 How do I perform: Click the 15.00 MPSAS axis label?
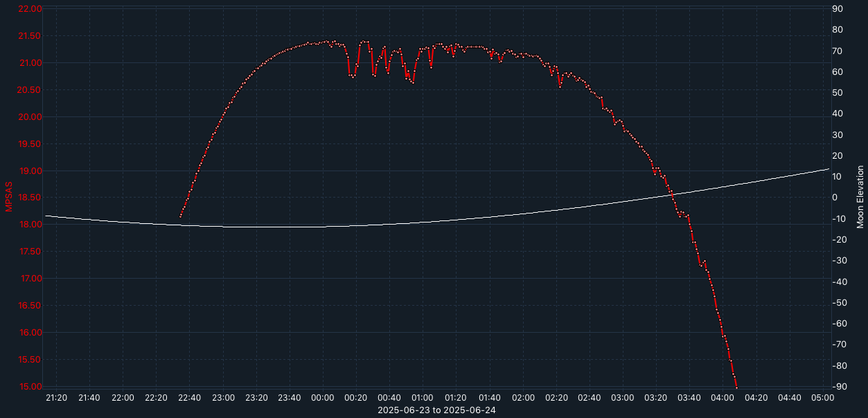click(30, 387)
